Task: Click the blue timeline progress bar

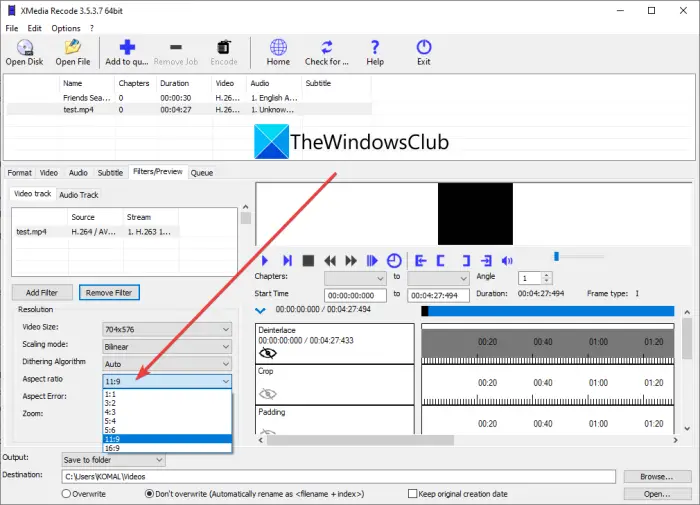Action: [548, 311]
